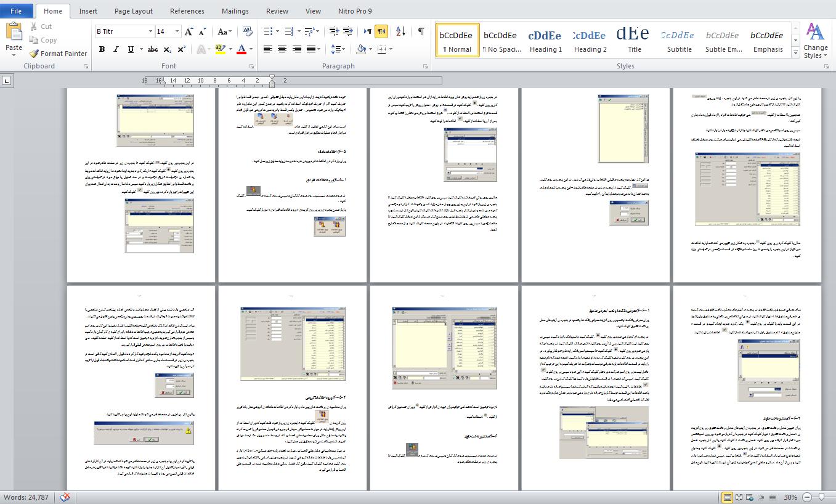Click the Sort A-Z icon

400,31
